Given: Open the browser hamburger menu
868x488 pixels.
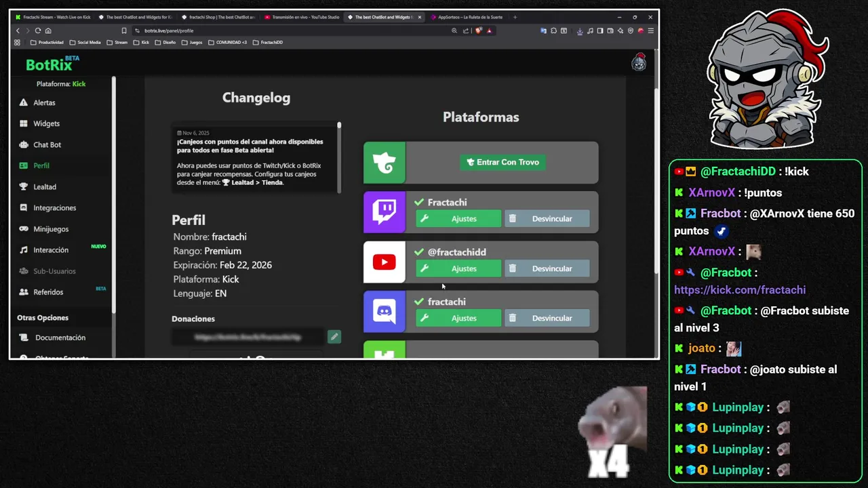Looking at the screenshot, I should click(651, 30).
